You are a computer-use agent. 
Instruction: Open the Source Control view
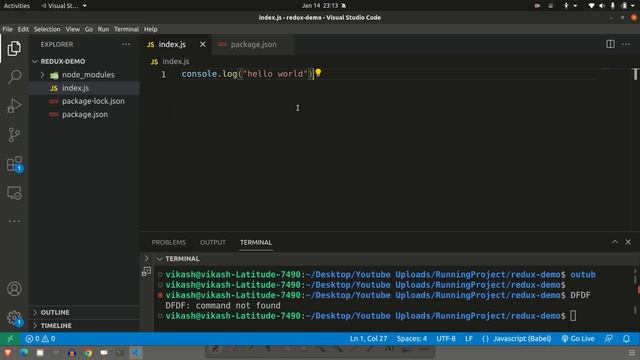14,135
